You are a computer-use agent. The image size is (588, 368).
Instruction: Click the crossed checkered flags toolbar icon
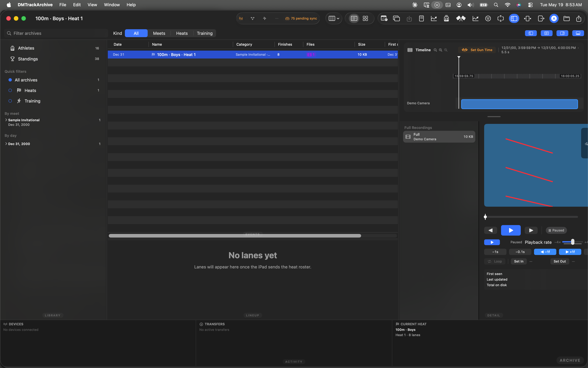(461, 19)
